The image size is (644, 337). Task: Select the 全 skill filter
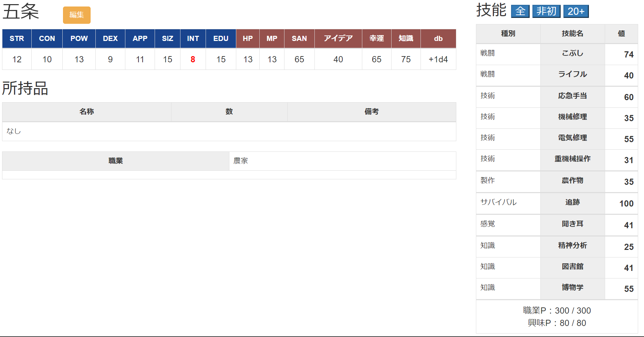point(520,11)
